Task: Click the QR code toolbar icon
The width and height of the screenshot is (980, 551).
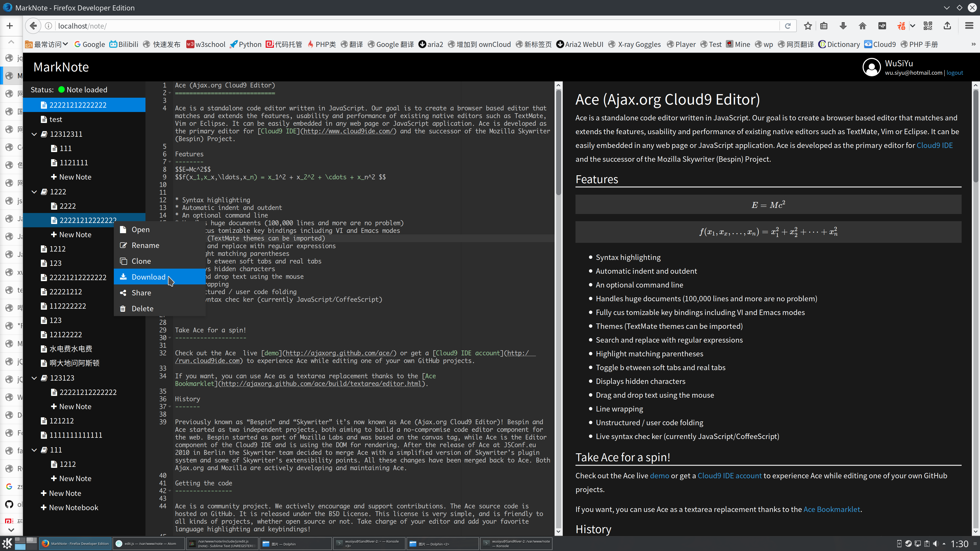Action: (927, 26)
